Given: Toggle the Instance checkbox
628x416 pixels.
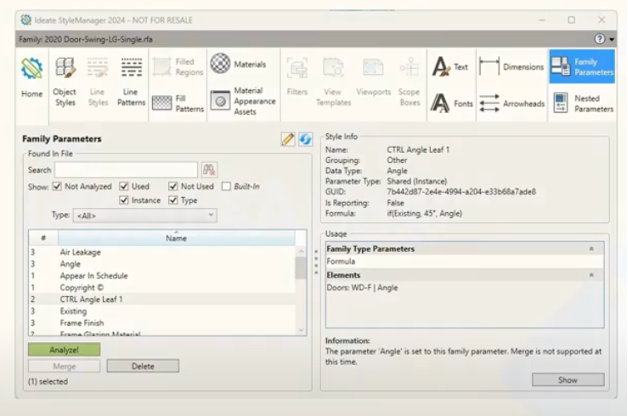Looking at the screenshot, I should tap(124, 200).
